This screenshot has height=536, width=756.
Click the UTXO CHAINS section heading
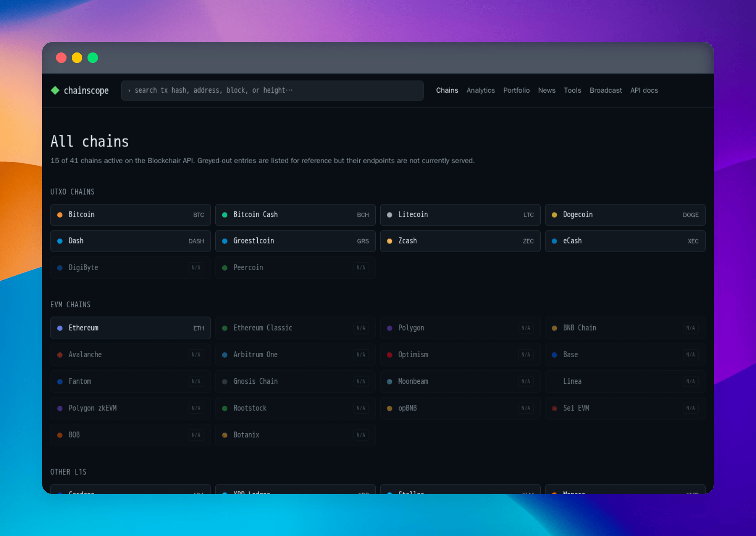[x=72, y=192]
